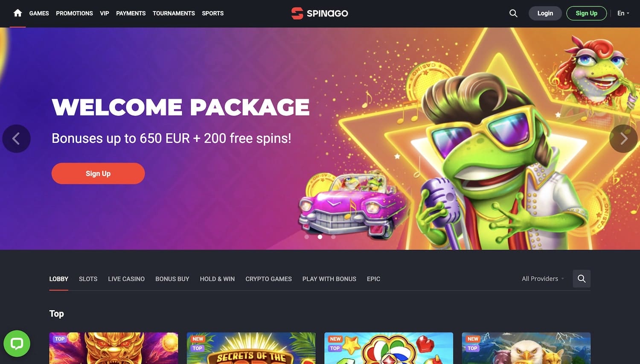Open the Tournaments menu item
Image resolution: width=640 pixels, height=364 pixels.
click(x=174, y=13)
